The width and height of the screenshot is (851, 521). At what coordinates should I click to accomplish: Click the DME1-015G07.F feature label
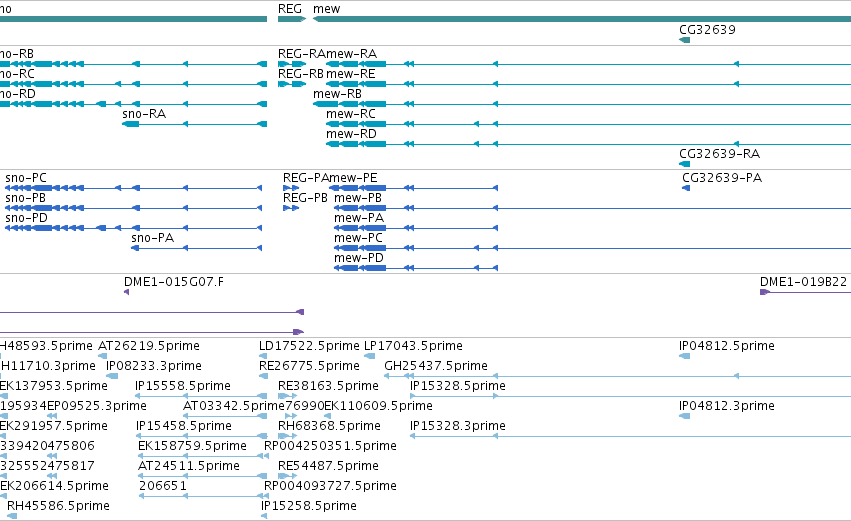[174, 282]
